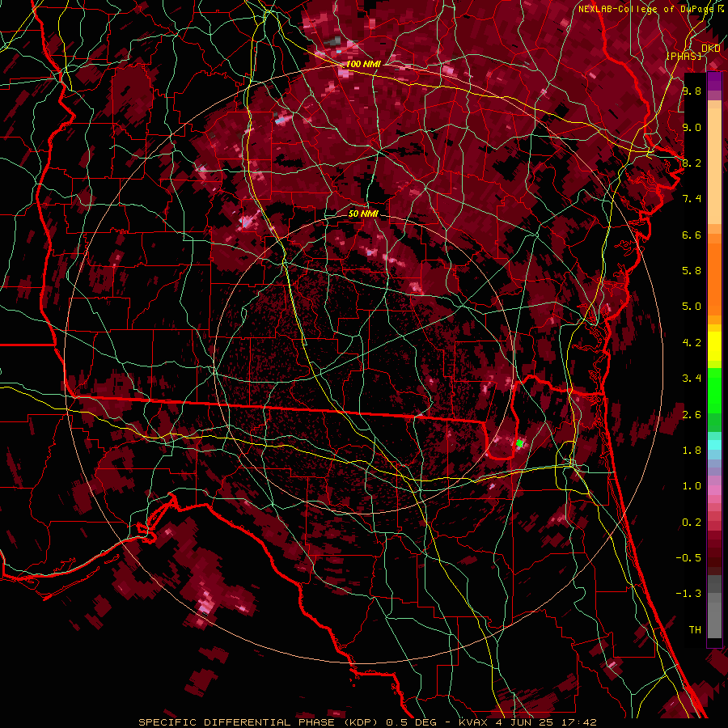
Task: Click the TH threshold label
Action: coord(695,630)
